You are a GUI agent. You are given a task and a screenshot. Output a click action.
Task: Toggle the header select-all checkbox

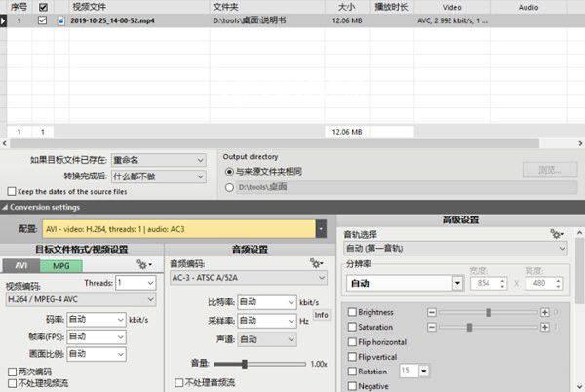pyautogui.click(x=43, y=7)
